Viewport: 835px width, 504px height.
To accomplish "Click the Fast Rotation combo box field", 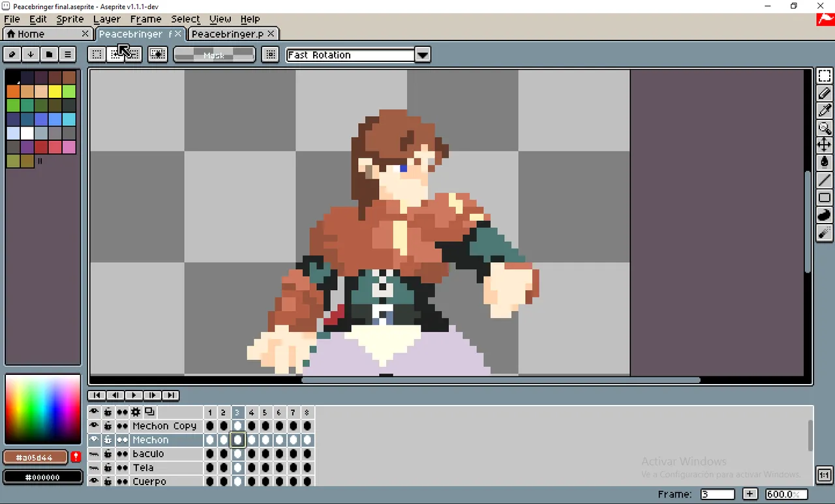I will [x=350, y=55].
